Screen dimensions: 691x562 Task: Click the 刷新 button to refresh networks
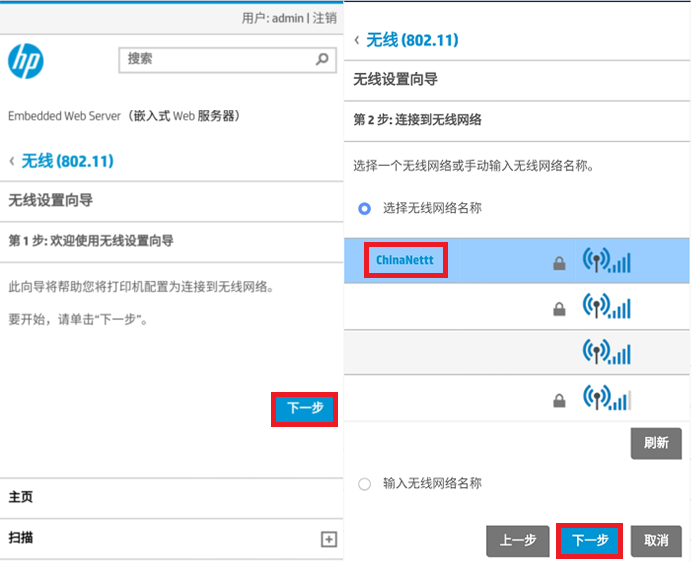656,443
